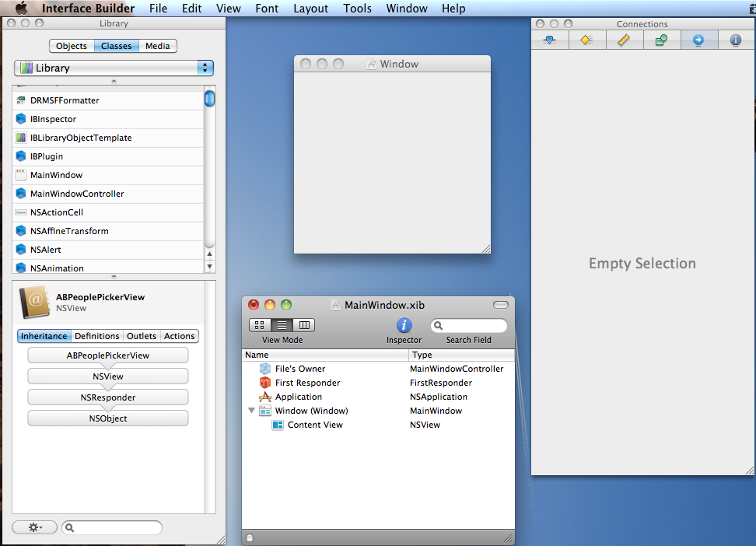Click the NSResponder inheritance button
Screen dimensions: 756x546
tap(108, 397)
